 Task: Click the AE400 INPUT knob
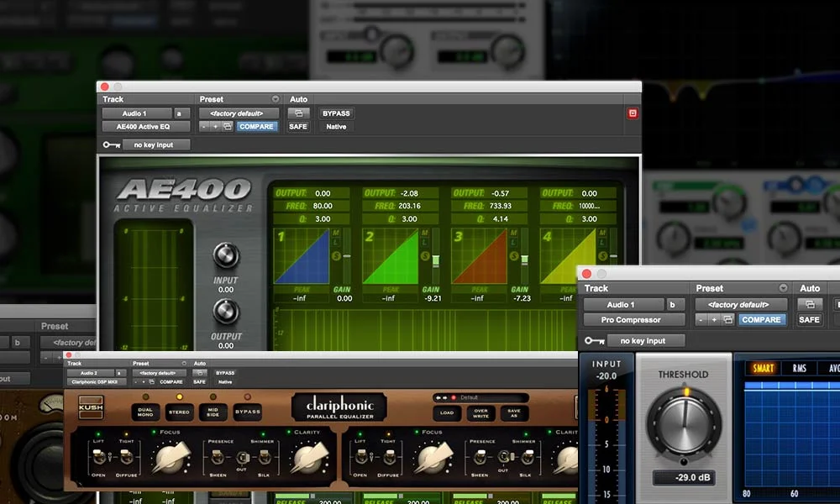tap(226, 255)
